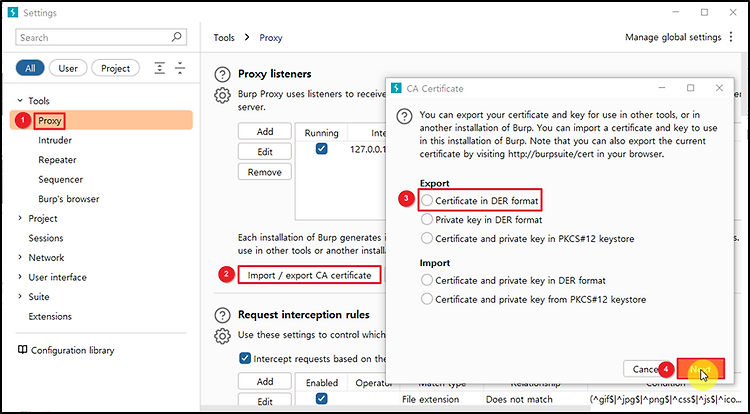Click Remove in Proxy listeners
Screen dimensions: 750x414
coord(265,172)
